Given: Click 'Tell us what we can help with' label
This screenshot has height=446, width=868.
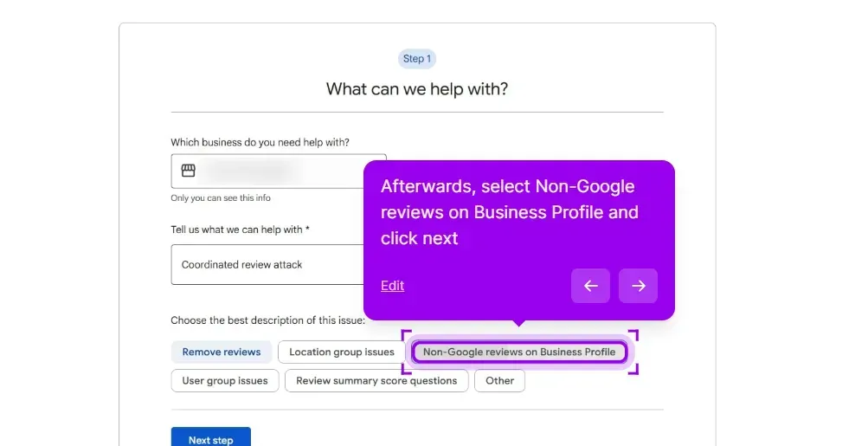Looking at the screenshot, I should [240, 229].
